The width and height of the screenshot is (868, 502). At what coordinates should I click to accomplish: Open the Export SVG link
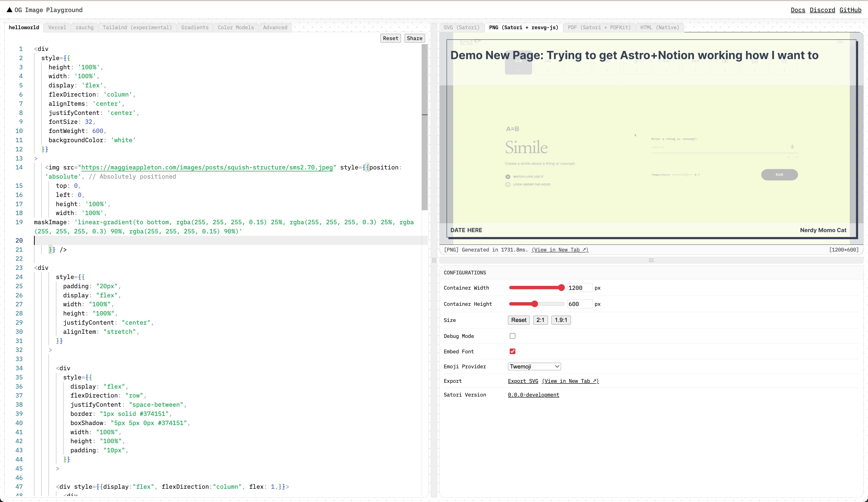point(522,381)
